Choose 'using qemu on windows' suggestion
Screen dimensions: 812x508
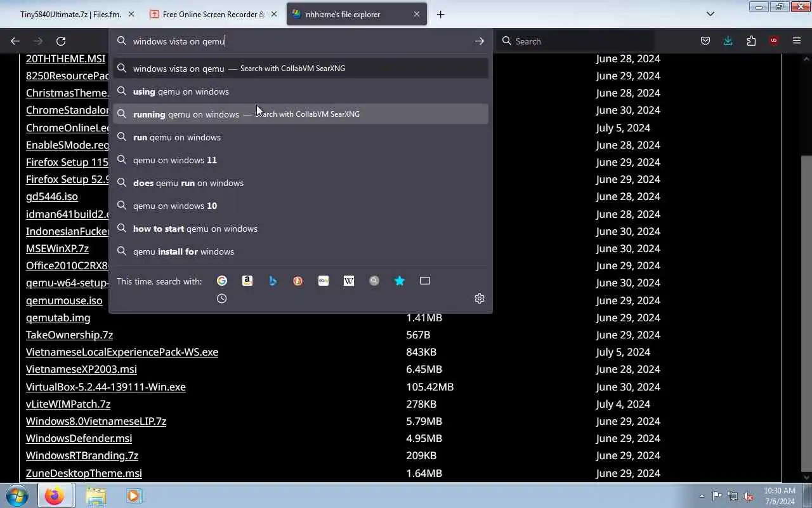[x=301, y=91]
